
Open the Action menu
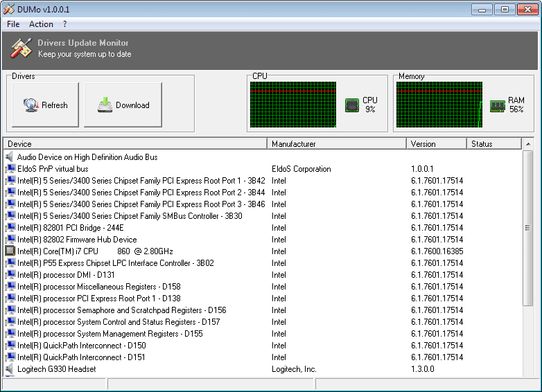pos(41,24)
